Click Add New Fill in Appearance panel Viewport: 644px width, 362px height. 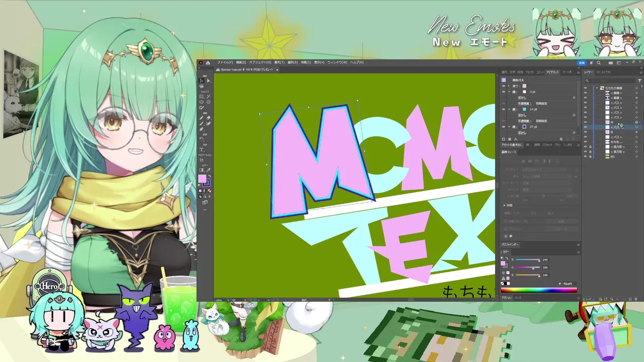coord(510,139)
